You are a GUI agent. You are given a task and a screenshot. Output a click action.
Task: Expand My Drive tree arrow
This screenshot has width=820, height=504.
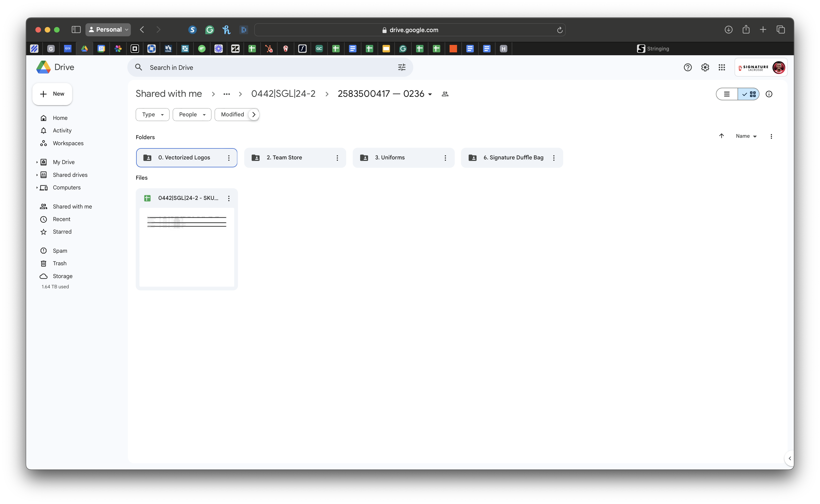pyautogui.click(x=37, y=162)
